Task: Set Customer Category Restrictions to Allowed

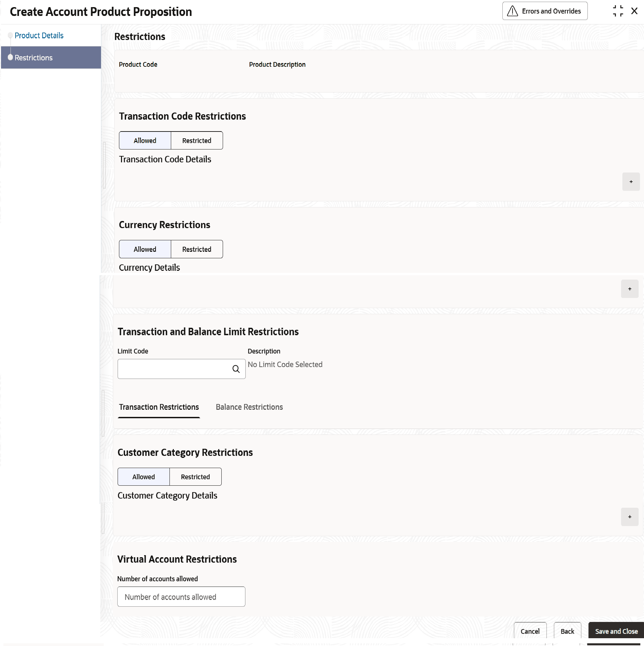Action: (x=144, y=477)
